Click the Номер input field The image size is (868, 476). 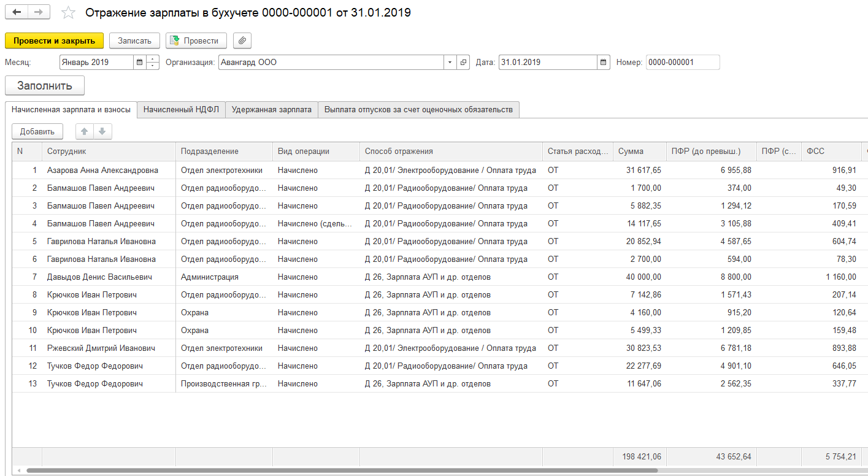(x=682, y=63)
